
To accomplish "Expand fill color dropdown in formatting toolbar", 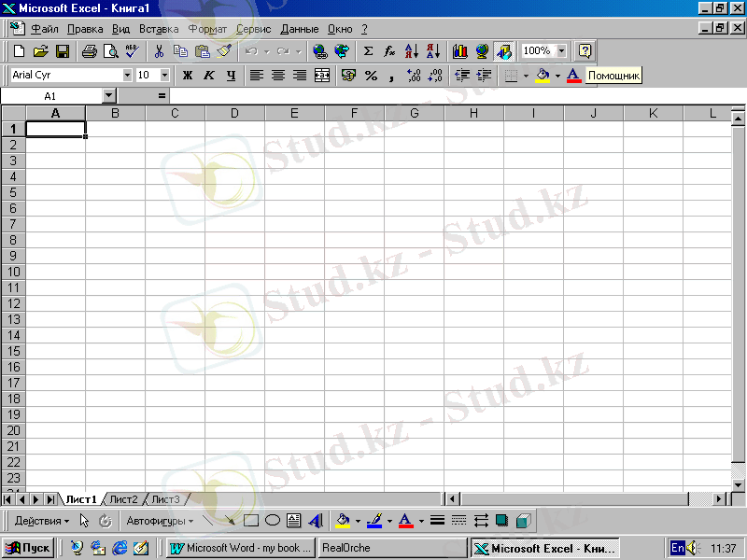I will 557,76.
